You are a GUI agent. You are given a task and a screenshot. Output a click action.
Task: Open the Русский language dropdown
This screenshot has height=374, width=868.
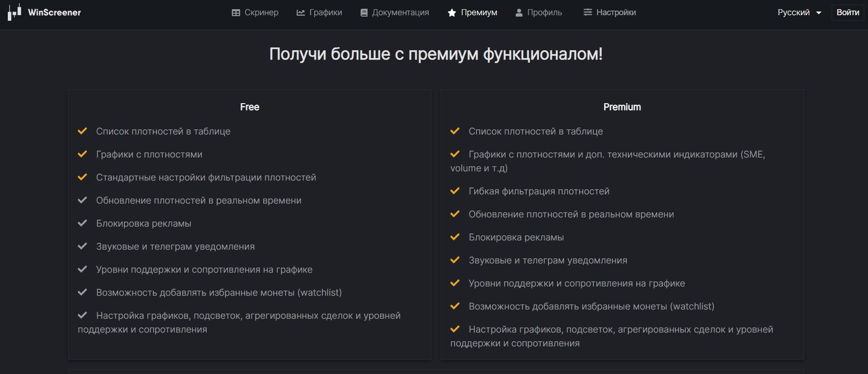tap(799, 12)
